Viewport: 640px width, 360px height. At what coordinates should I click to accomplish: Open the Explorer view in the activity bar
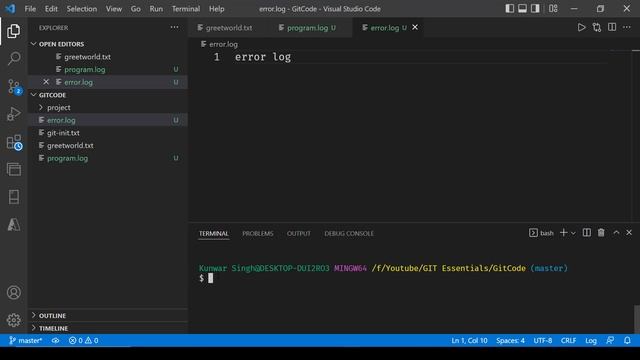pos(13,31)
